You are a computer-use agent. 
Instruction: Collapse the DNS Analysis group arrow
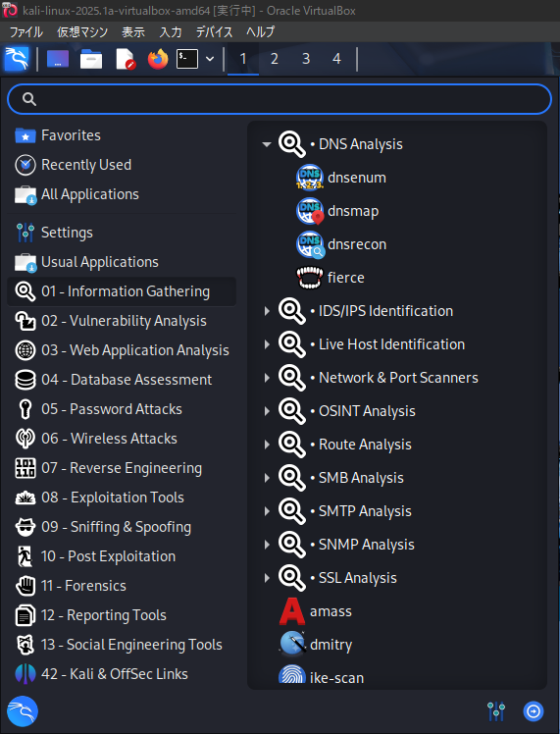coord(267,144)
